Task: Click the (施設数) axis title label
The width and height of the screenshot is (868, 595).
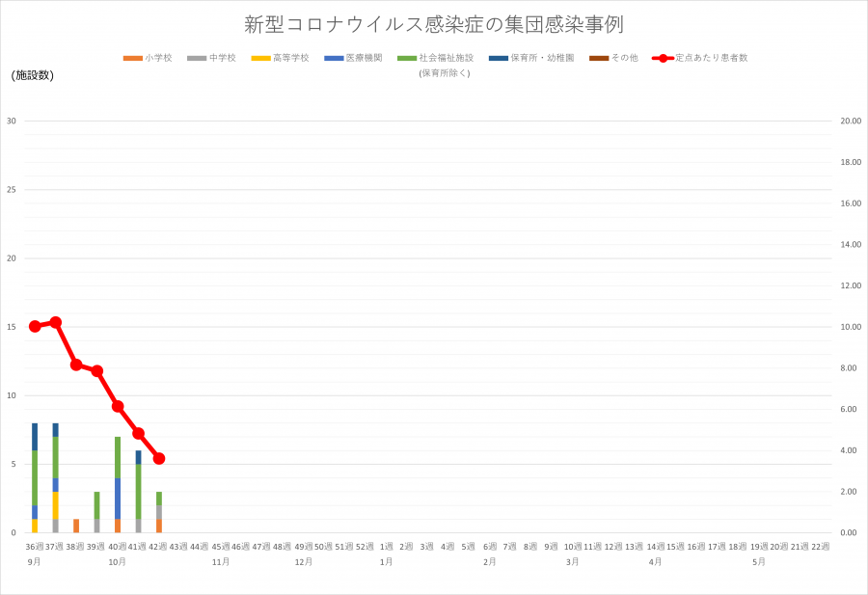Action: (x=33, y=75)
